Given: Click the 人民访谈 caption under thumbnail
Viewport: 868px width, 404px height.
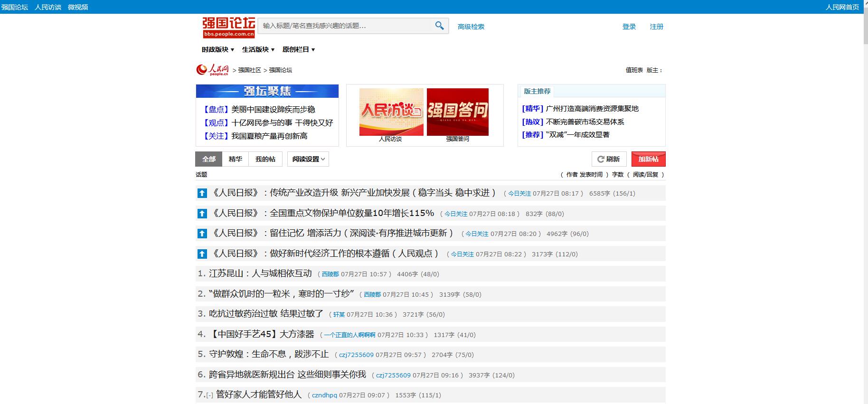Looking at the screenshot, I should coord(390,139).
